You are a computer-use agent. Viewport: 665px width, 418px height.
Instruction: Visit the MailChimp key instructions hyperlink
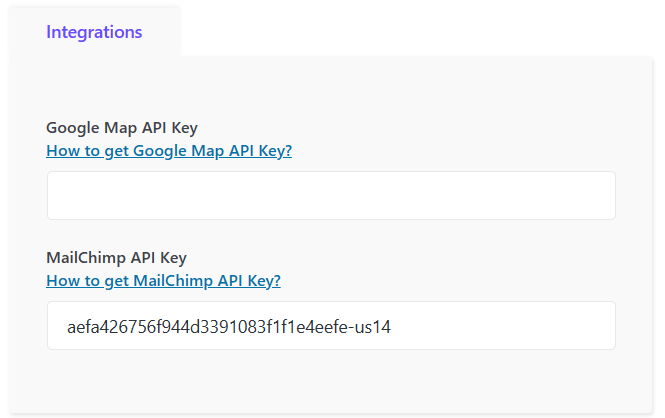[x=163, y=281]
